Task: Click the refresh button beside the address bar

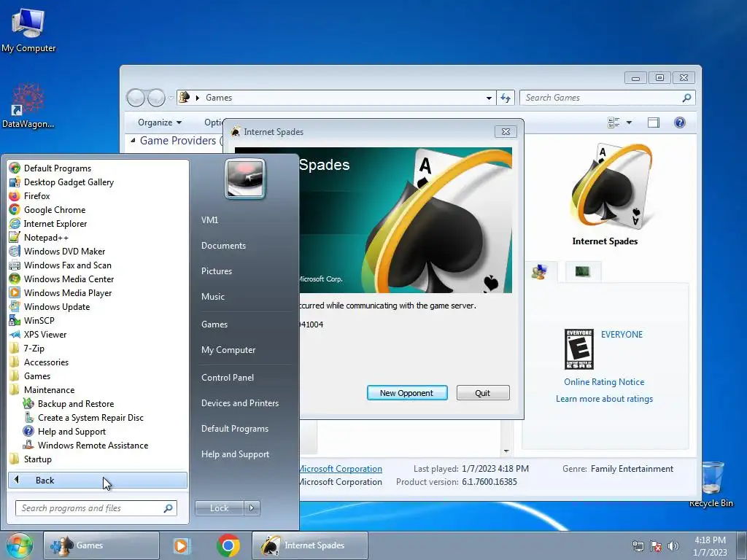Action: click(x=505, y=98)
